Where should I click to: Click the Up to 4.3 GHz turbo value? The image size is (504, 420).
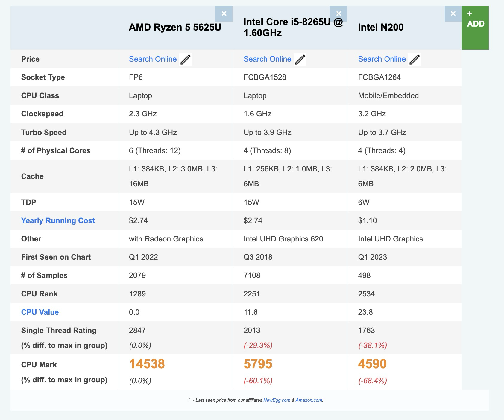click(x=153, y=132)
